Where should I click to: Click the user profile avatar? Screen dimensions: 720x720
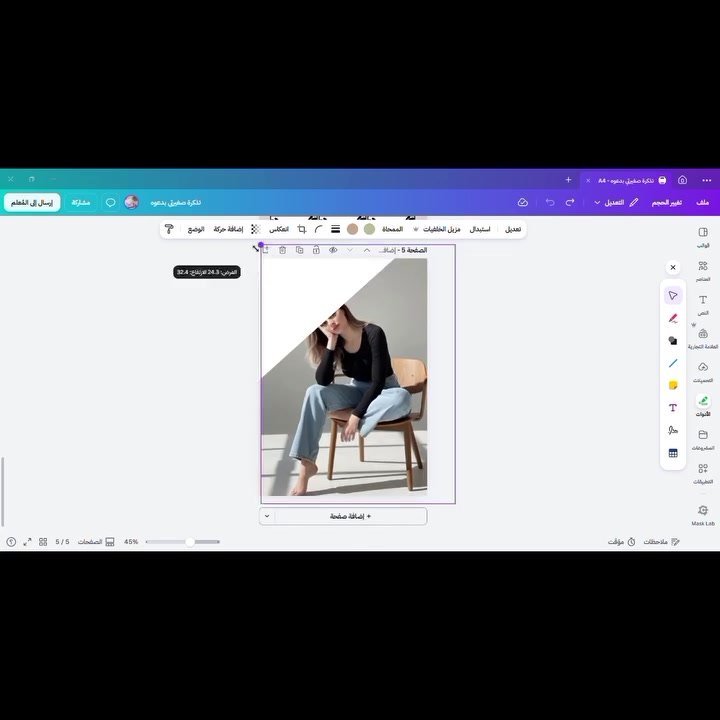pos(131,202)
